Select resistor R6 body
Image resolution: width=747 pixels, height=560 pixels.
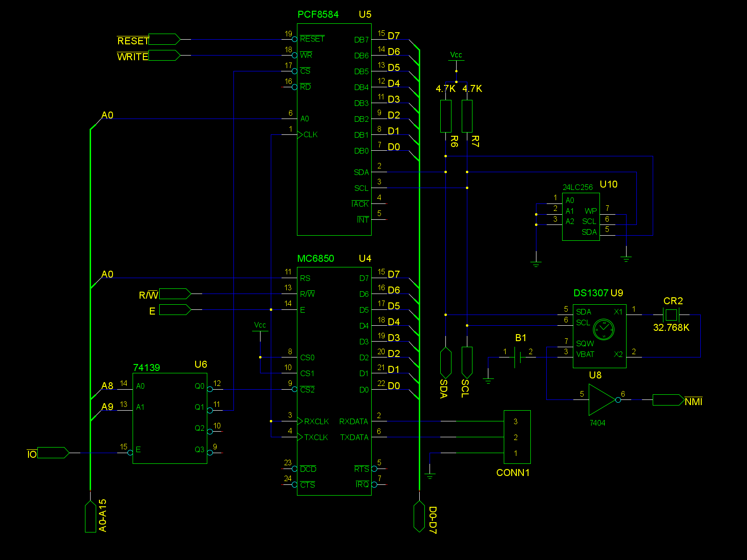point(446,116)
